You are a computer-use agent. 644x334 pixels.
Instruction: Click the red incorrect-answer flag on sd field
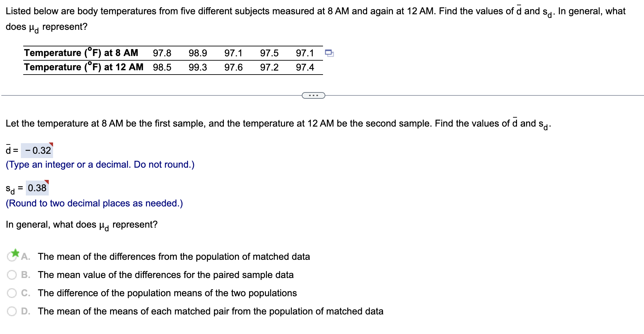click(x=48, y=182)
